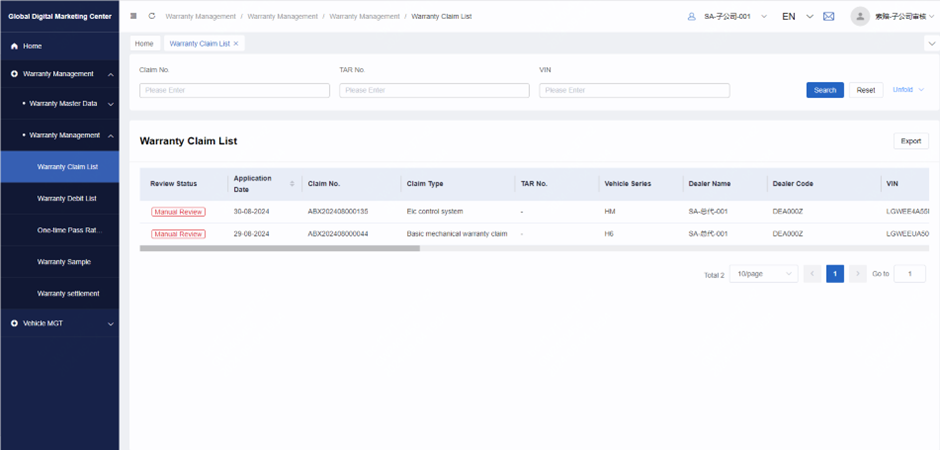Click the Claim Type column header
Viewport: 940px width, 450px height.
424,183
